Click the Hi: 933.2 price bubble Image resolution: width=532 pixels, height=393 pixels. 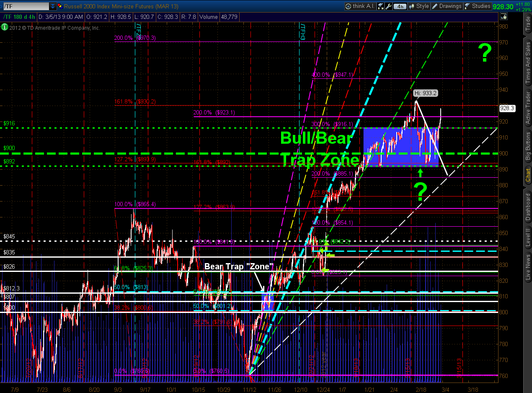tap(426, 93)
